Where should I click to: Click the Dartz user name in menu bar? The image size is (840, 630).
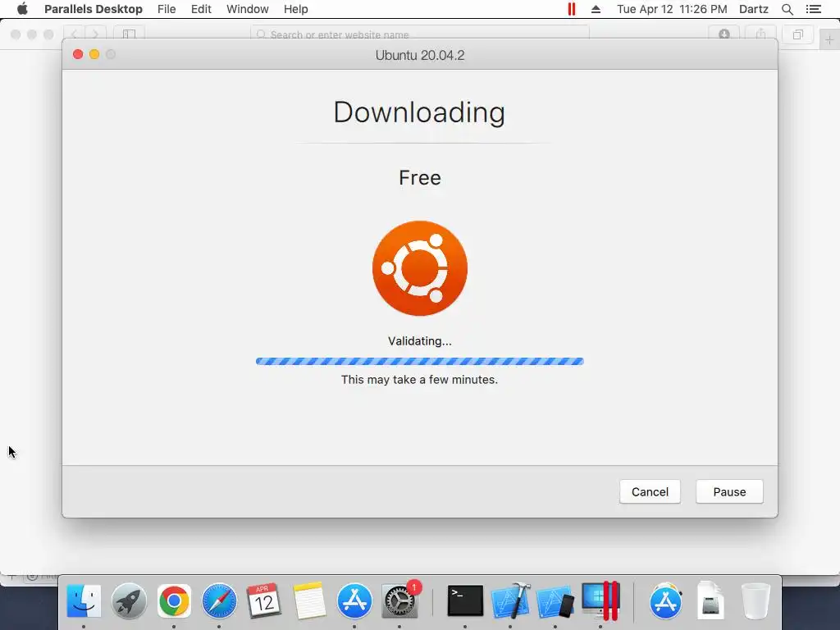(753, 9)
